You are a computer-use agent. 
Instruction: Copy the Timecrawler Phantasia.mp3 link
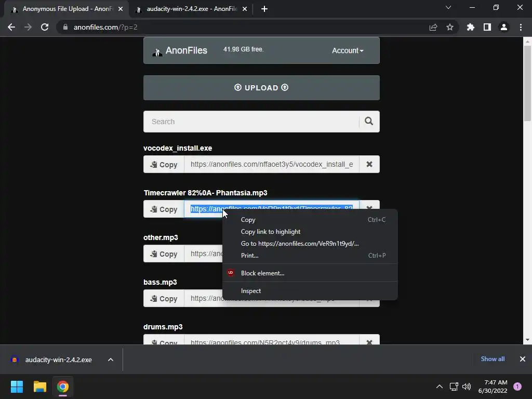click(164, 209)
